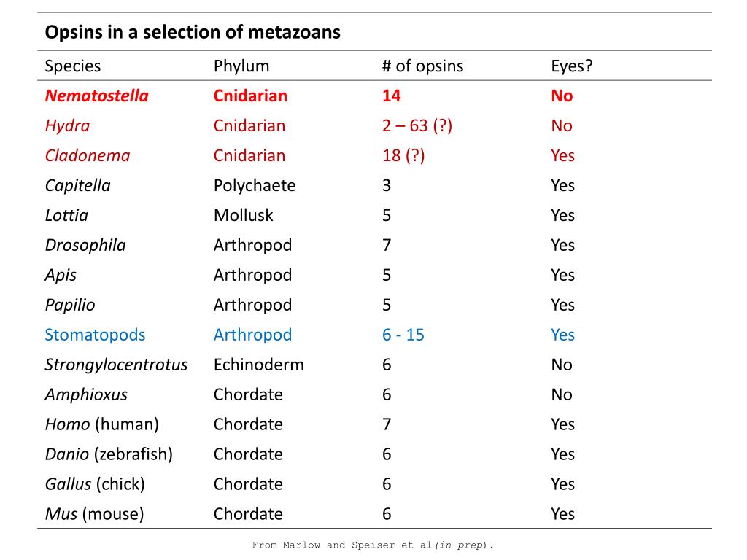The width and height of the screenshot is (747, 560).
Task: Click 'Polychaete' in the Capitella row
Action: (x=255, y=186)
